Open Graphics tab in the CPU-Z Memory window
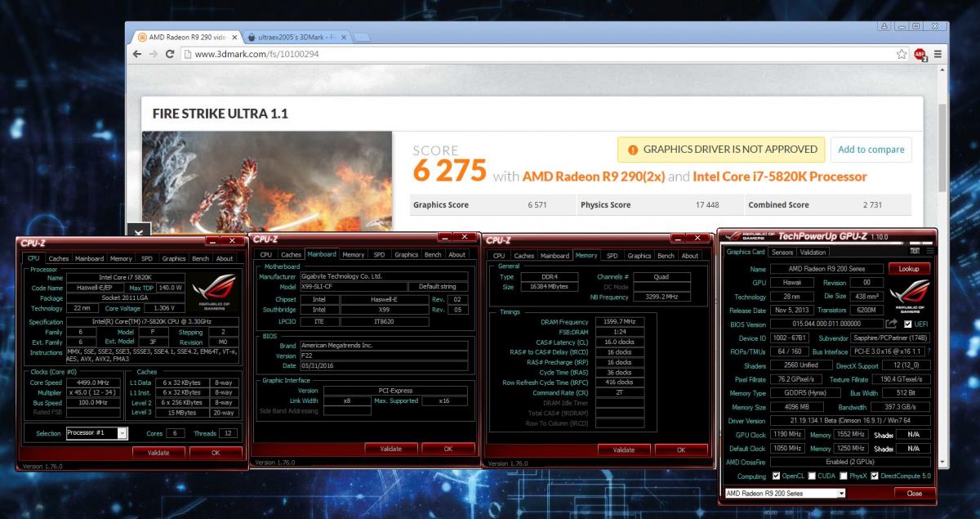This screenshot has width=980, height=519. (x=639, y=256)
